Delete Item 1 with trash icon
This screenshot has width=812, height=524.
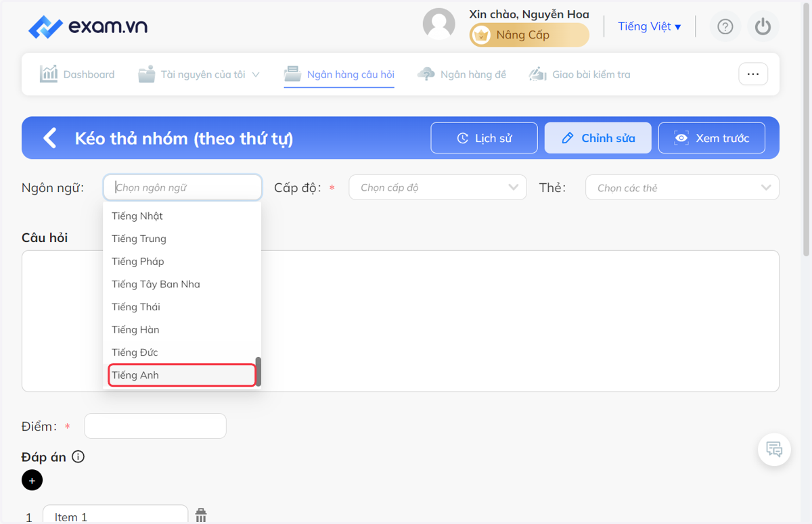click(x=201, y=516)
